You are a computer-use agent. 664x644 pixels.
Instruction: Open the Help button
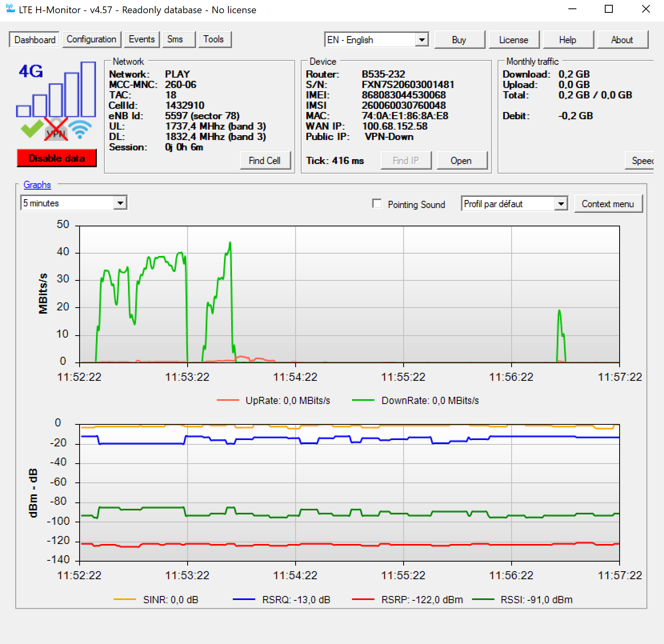(x=568, y=40)
